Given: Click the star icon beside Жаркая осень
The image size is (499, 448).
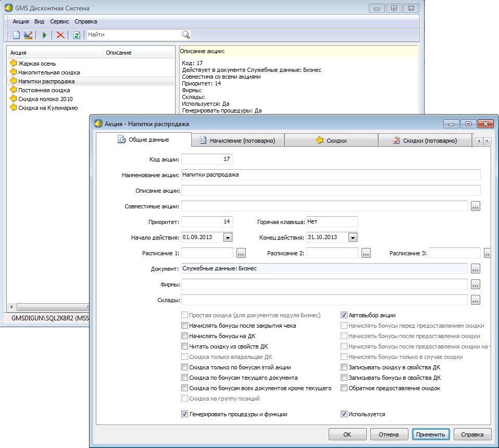Looking at the screenshot, I should [x=14, y=64].
